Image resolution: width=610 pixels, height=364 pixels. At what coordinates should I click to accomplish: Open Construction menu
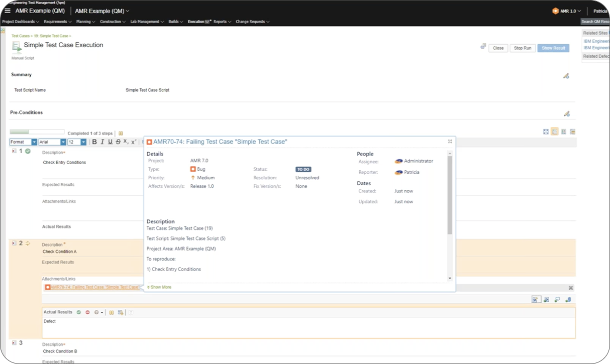point(113,22)
